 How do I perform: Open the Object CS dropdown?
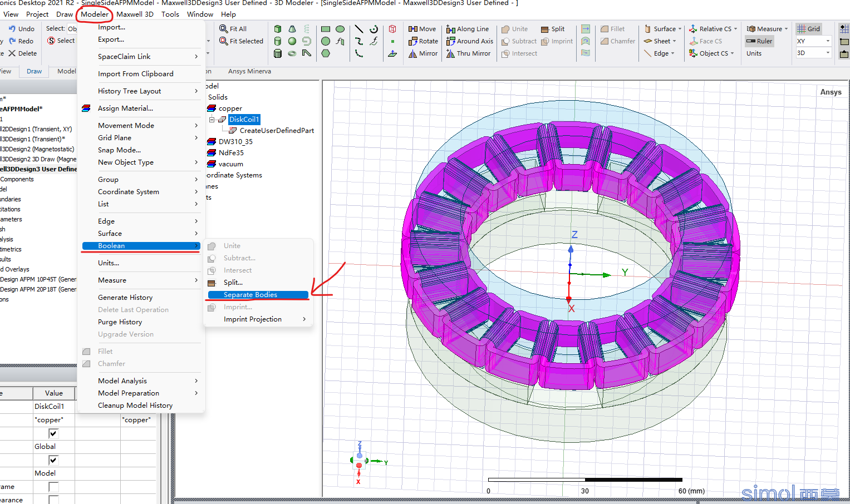tap(711, 53)
